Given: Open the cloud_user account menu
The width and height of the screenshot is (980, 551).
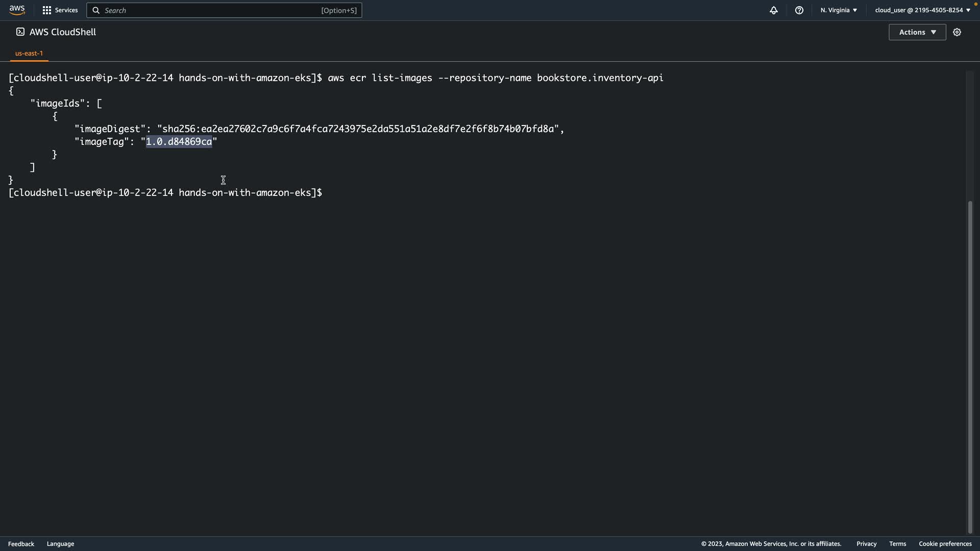Looking at the screenshot, I should point(922,10).
